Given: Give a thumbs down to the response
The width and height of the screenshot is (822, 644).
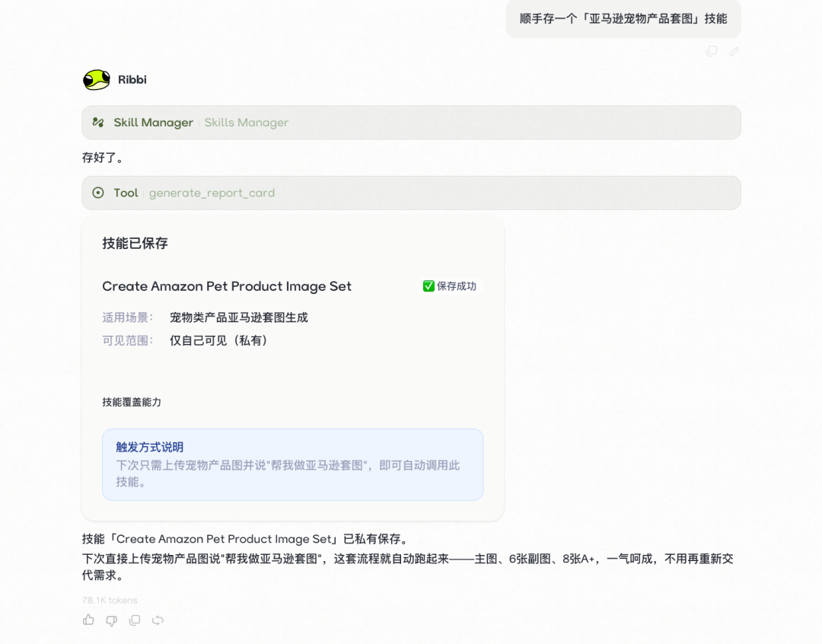Looking at the screenshot, I should [x=111, y=620].
